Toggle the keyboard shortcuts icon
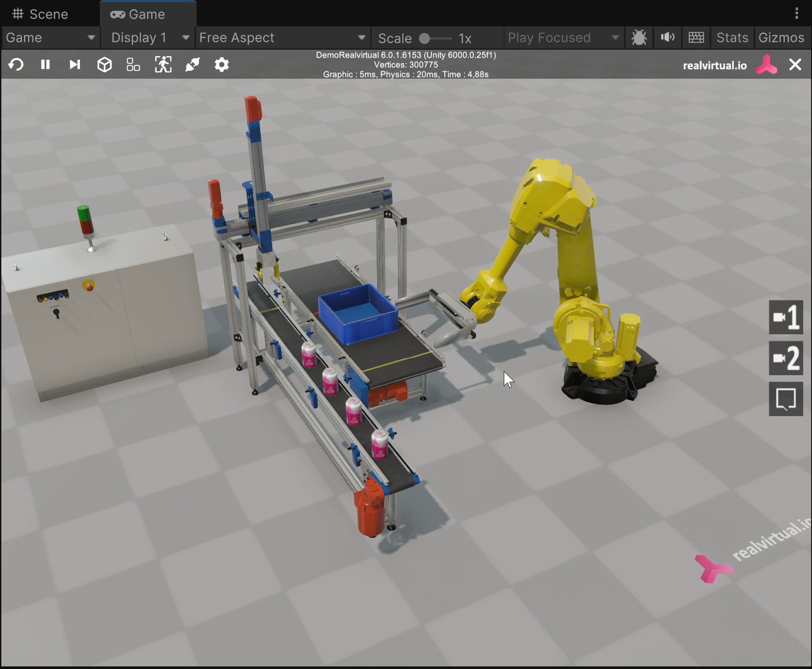 click(696, 38)
